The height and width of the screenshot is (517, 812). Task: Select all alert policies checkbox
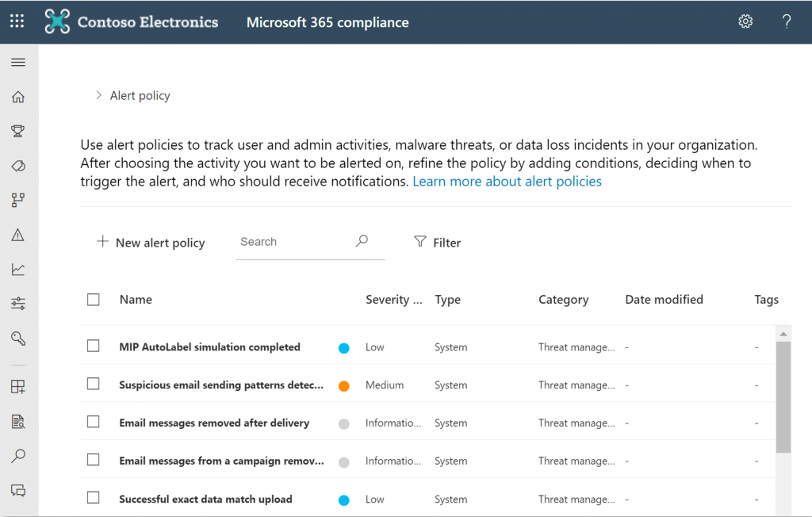point(94,300)
